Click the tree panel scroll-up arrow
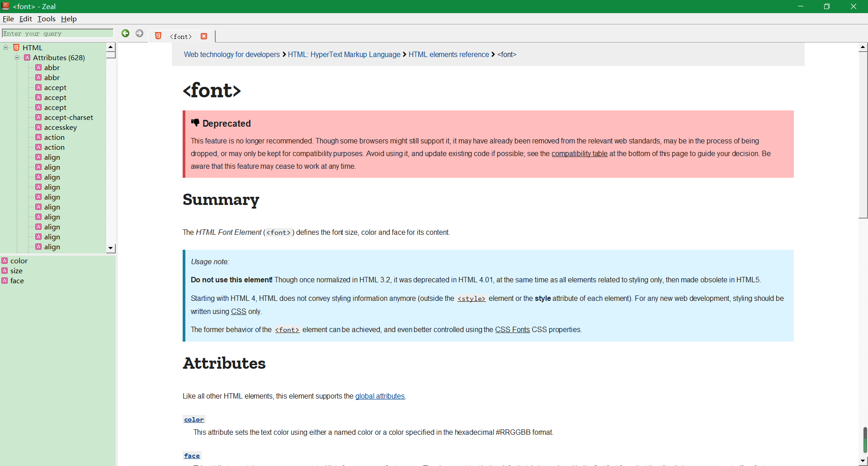 pyautogui.click(x=111, y=47)
